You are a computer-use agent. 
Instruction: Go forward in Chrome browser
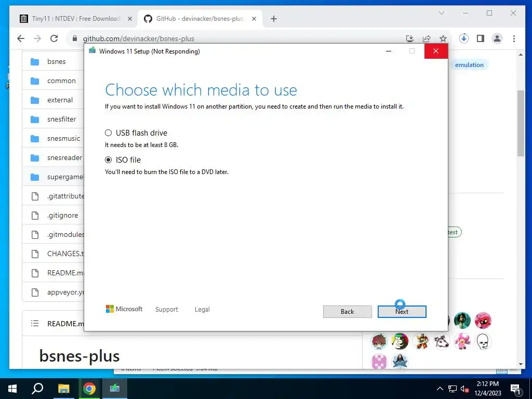(37, 38)
